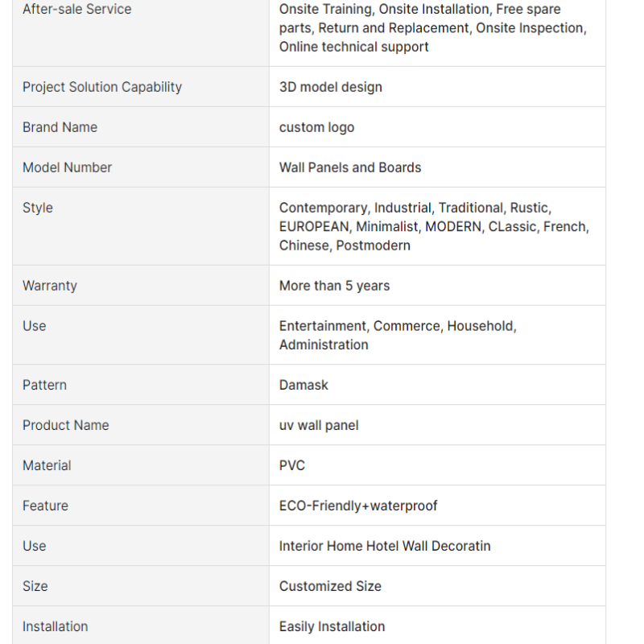Select the custom logo brand value
This screenshot has height=644, width=644.
point(316,127)
